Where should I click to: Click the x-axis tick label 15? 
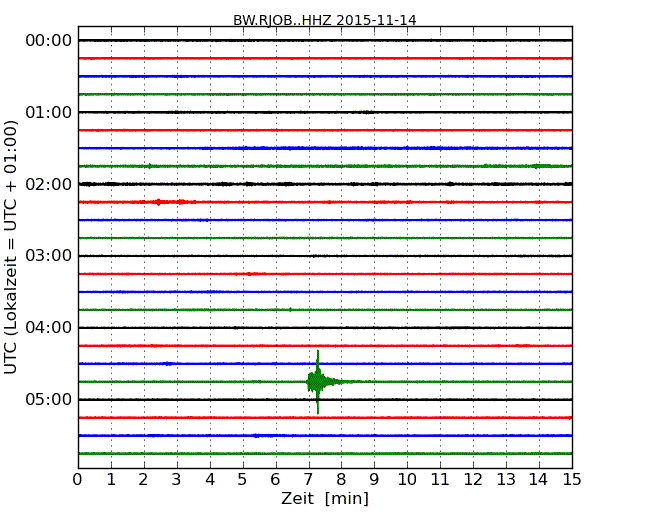[572, 480]
